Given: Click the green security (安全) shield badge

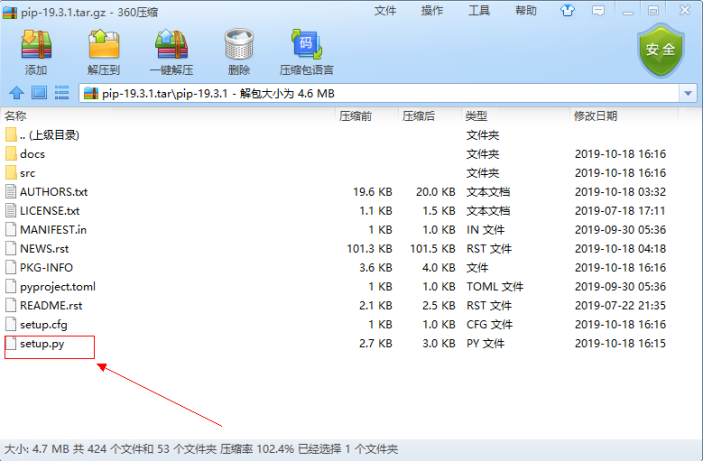Looking at the screenshot, I should (660, 50).
